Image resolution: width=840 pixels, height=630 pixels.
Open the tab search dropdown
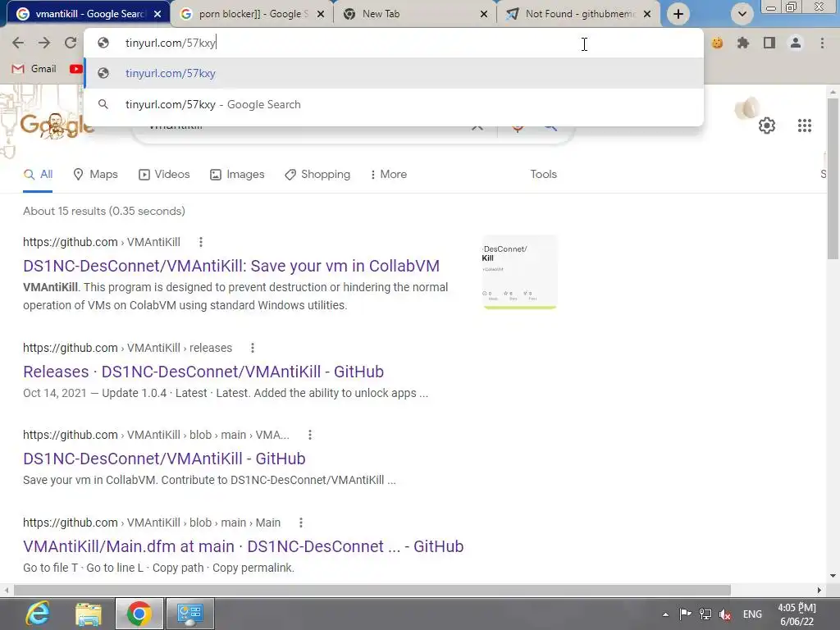[x=742, y=14]
